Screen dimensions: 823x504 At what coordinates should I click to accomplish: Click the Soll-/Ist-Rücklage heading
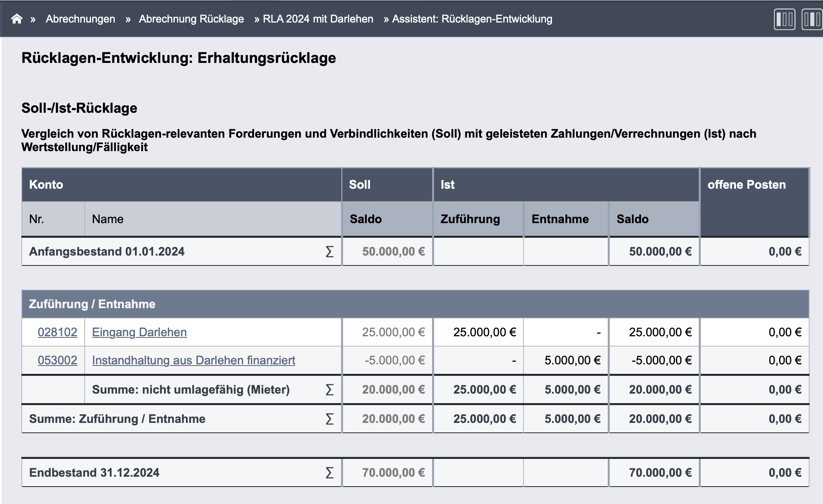pyautogui.click(x=79, y=108)
